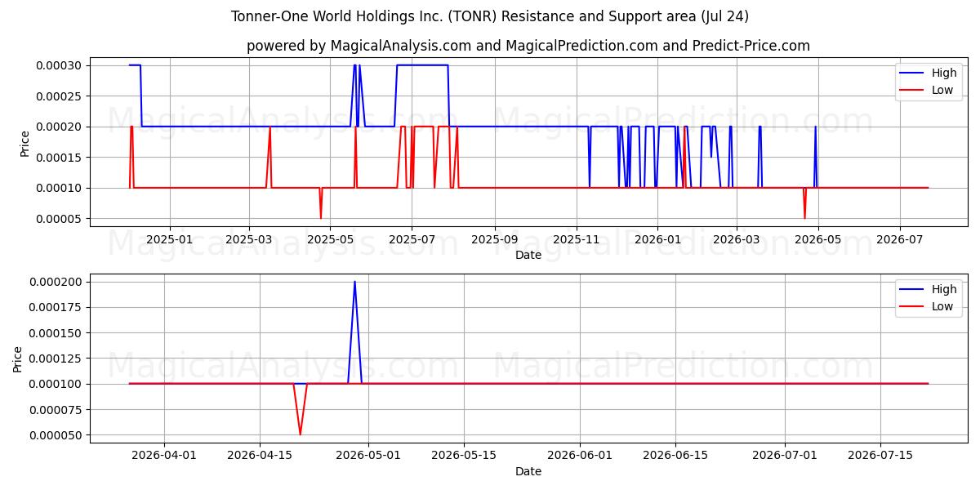The image size is (980, 490).
Task: Click the 2025-07 date tick label
Action: (x=412, y=240)
